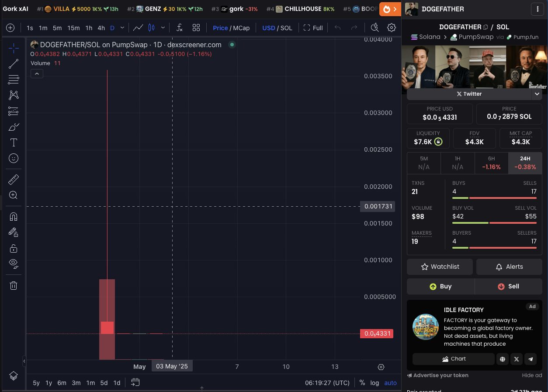Set the chart denomination to USD
The height and width of the screenshot is (392, 548).
point(269,28)
